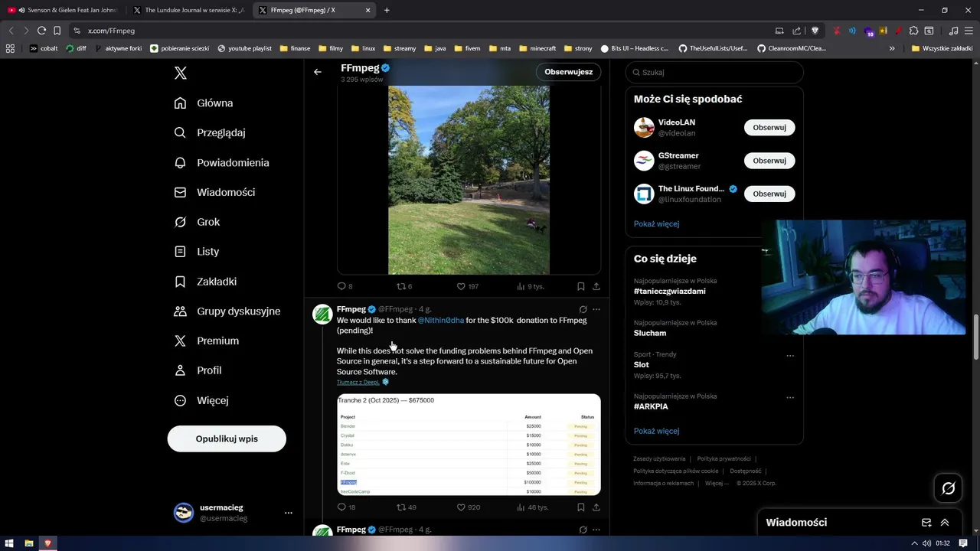Click the Szukaj search field
This screenshot has width=980, height=551.
point(714,72)
